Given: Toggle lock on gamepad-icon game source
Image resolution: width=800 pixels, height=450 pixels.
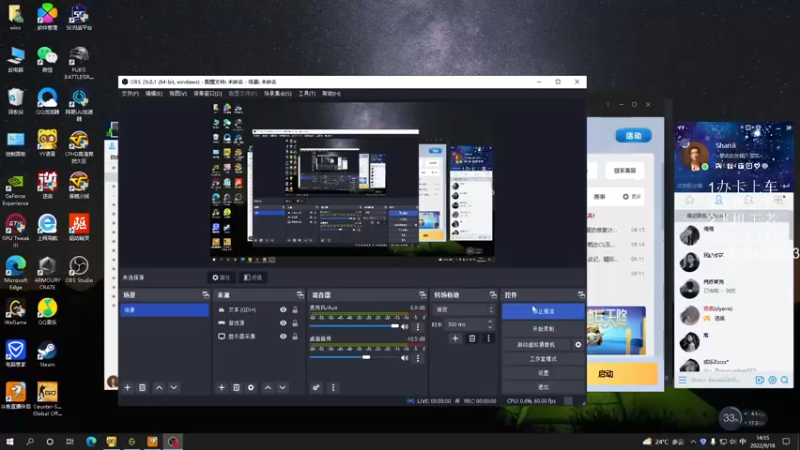Looking at the screenshot, I should tap(295, 323).
